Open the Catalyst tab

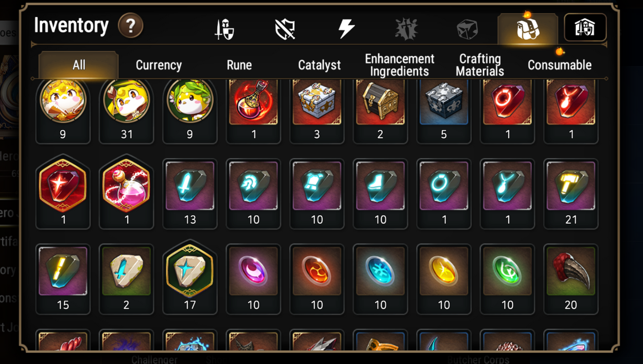319,65
